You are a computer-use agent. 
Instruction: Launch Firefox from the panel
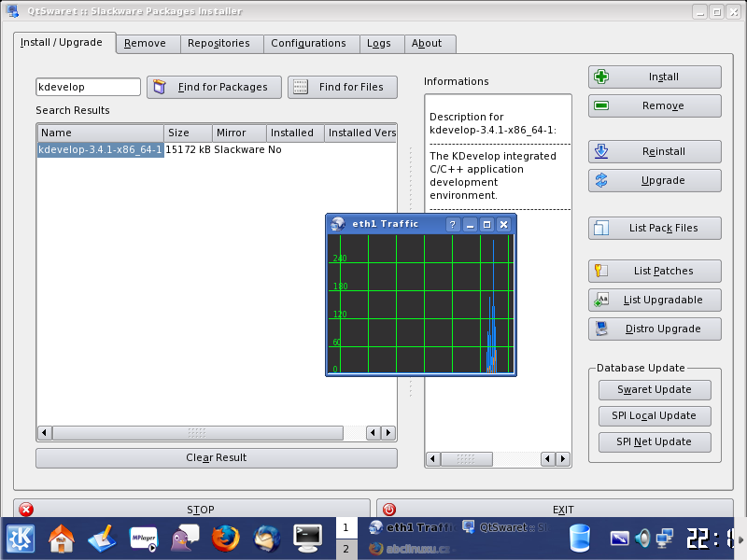coord(225,539)
